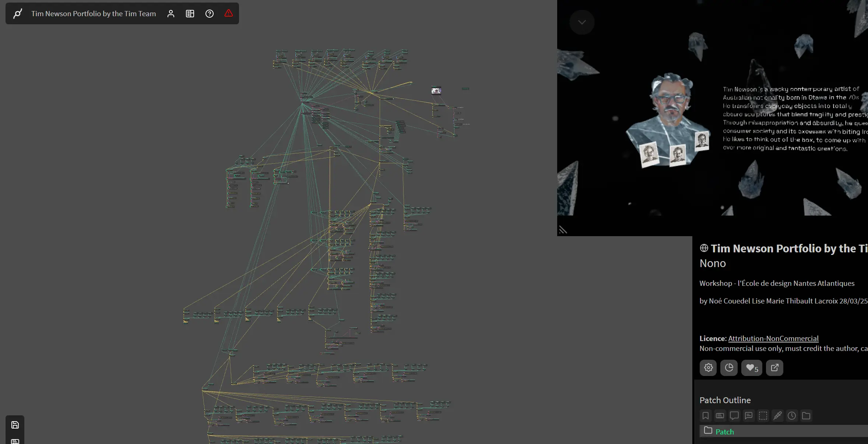Image resolution: width=868 pixels, height=444 pixels.
Task: Click the image preview op thumbnail
Action: pos(436,90)
